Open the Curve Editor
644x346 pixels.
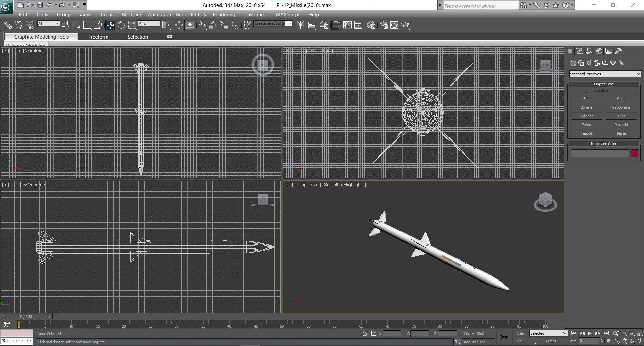tap(347, 25)
